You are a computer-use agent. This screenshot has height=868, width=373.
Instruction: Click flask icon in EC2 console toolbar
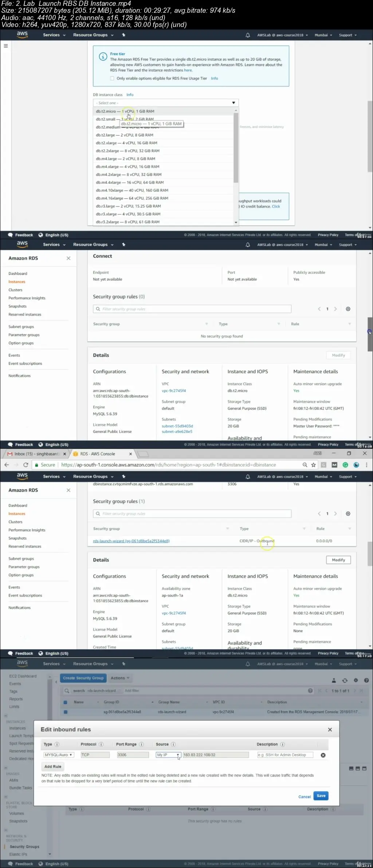(x=334, y=680)
